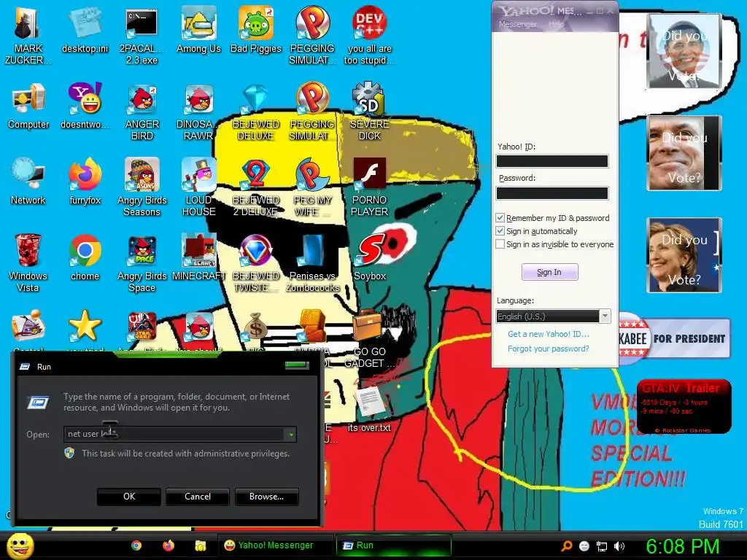Click Cancel in the Run dialog
This screenshot has width=747, height=560.
(198, 496)
